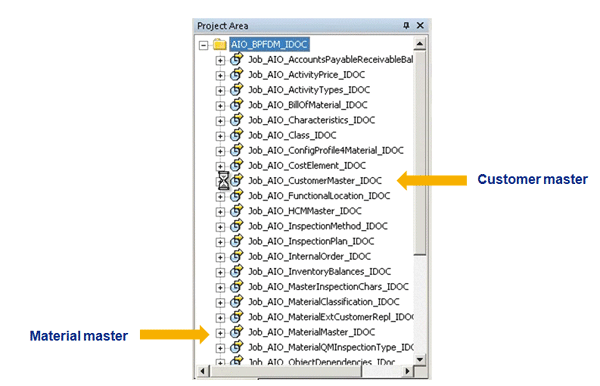Screen dimensions: 600x386
Task: Select Job_AIO_InspectionPlan_IDOC job name
Action: coord(311,241)
